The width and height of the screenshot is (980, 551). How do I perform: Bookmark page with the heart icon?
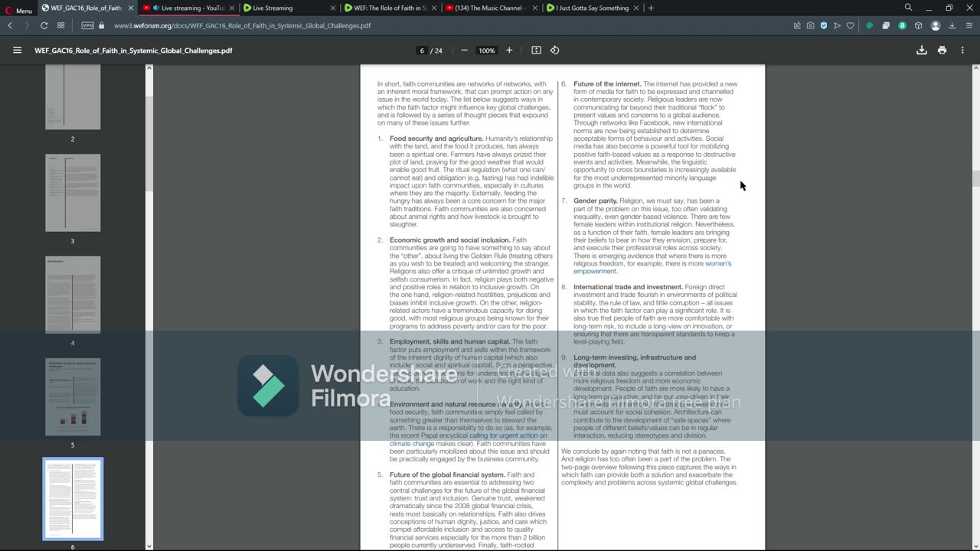point(850,25)
